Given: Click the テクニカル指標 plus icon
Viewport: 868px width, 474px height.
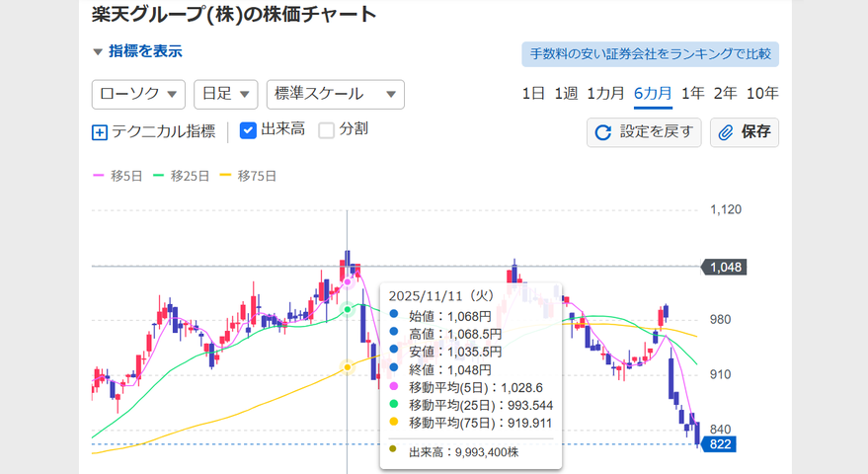Looking at the screenshot, I should coord(99,133).
